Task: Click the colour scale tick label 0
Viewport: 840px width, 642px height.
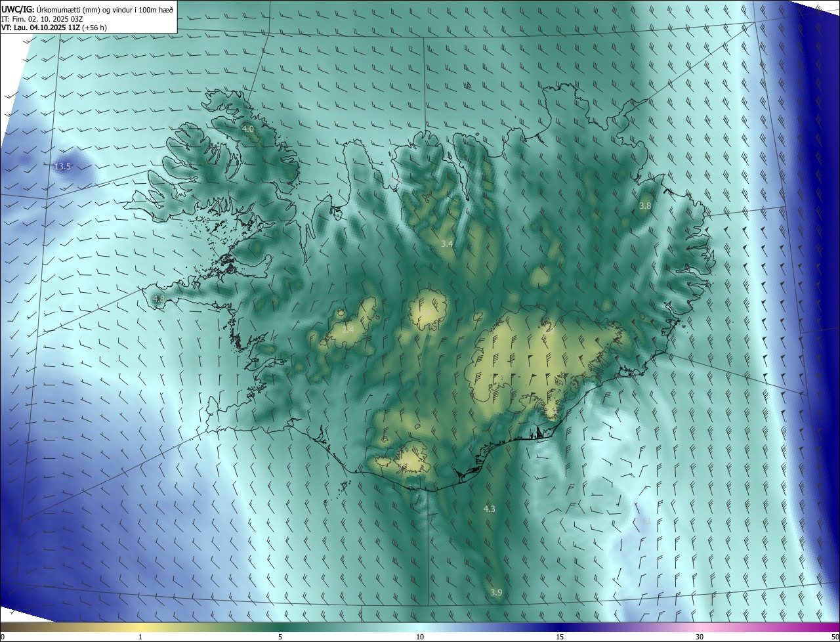Action: pyautogui.click(x=3, y=637)
